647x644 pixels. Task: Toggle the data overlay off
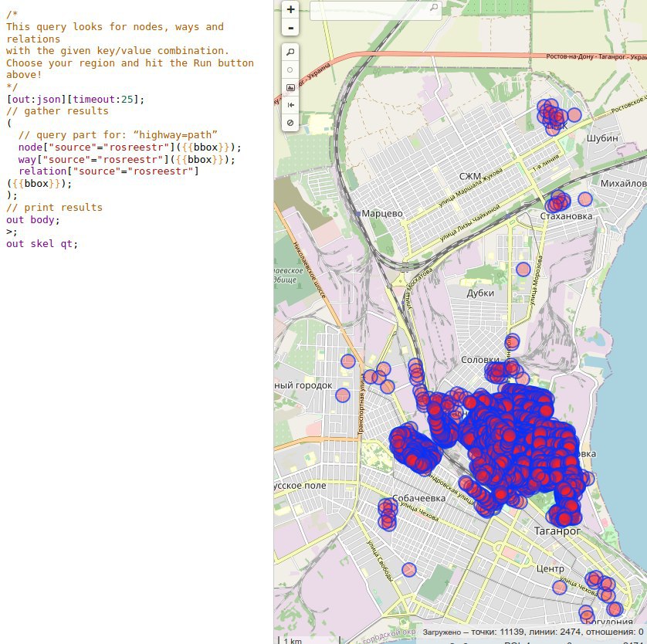coord(290,123)
